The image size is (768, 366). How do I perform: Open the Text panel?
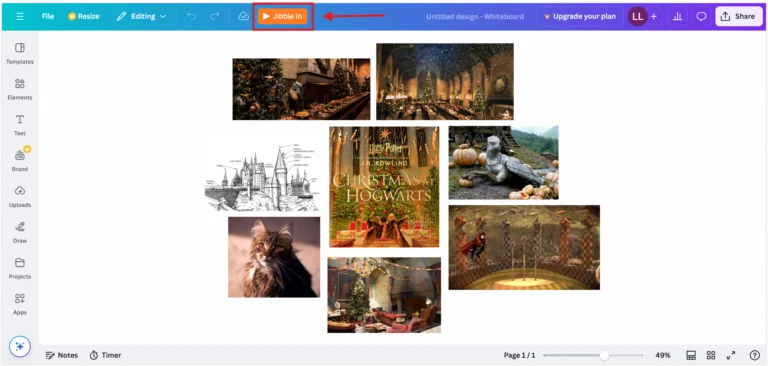(x=20, y=125)
